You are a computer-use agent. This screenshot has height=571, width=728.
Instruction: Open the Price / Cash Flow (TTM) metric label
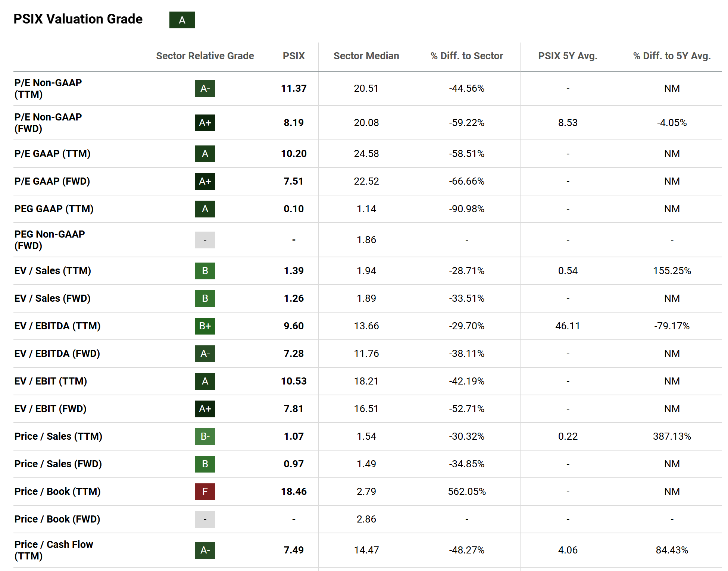(53, 550)
